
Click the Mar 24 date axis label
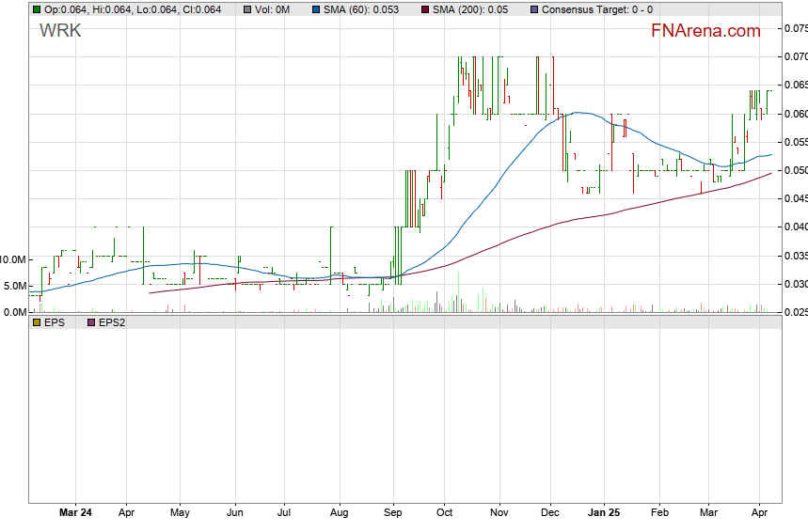click(x=75, y=513)
